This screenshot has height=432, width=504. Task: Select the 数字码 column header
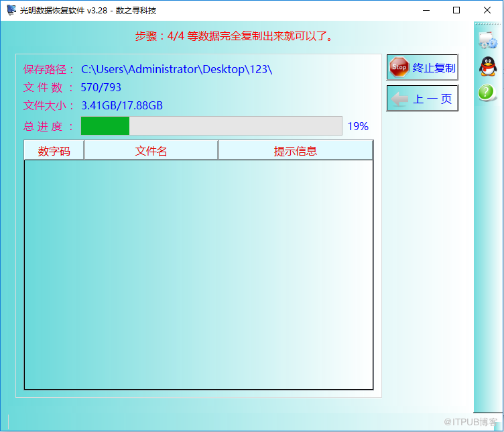(x=54, y=150)
